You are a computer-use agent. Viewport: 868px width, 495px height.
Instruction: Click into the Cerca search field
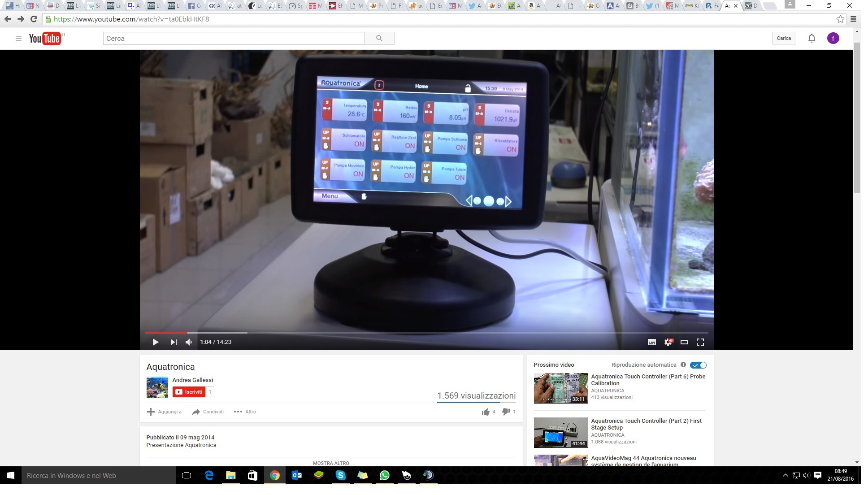(234, 39)
